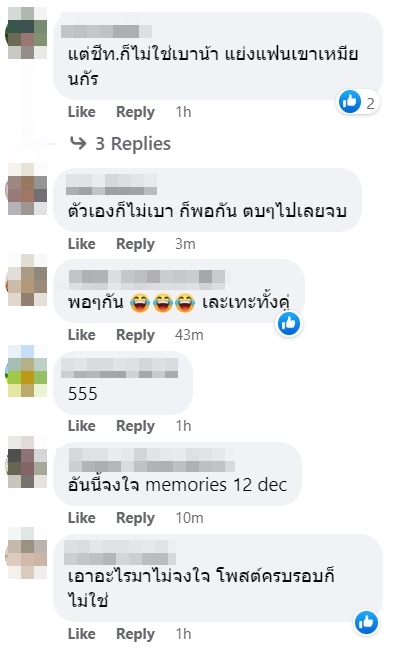
Task: Click the blurred author name above 555
Action: click(120, 368)
